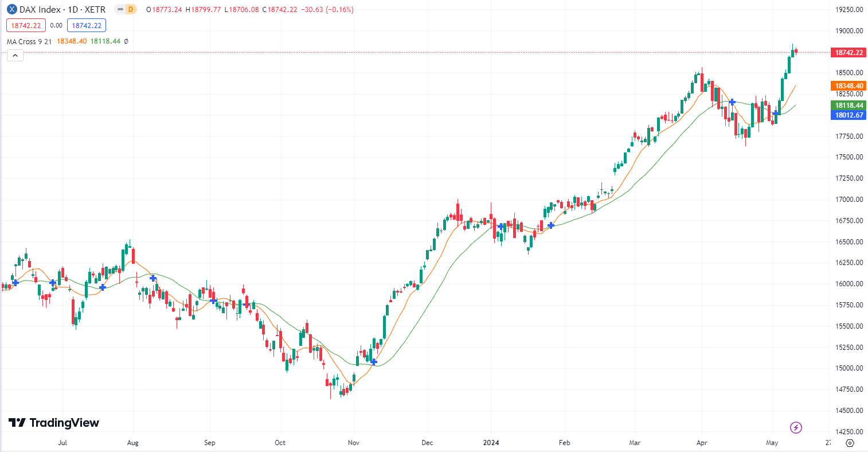The width and height of the screenshot is (868, 452).
Task: Click the Mar label on time axis
Action: click(635, 443)
